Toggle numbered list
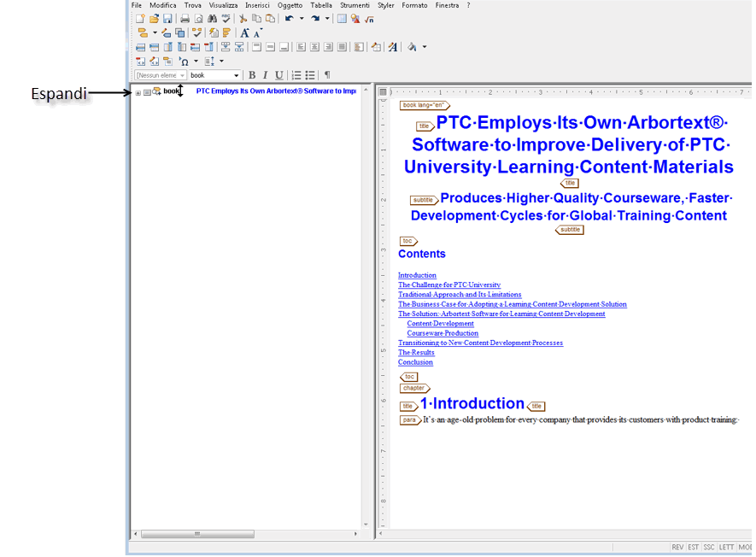The height and width of the screenshot is (557, 756). tap(296, 75)
